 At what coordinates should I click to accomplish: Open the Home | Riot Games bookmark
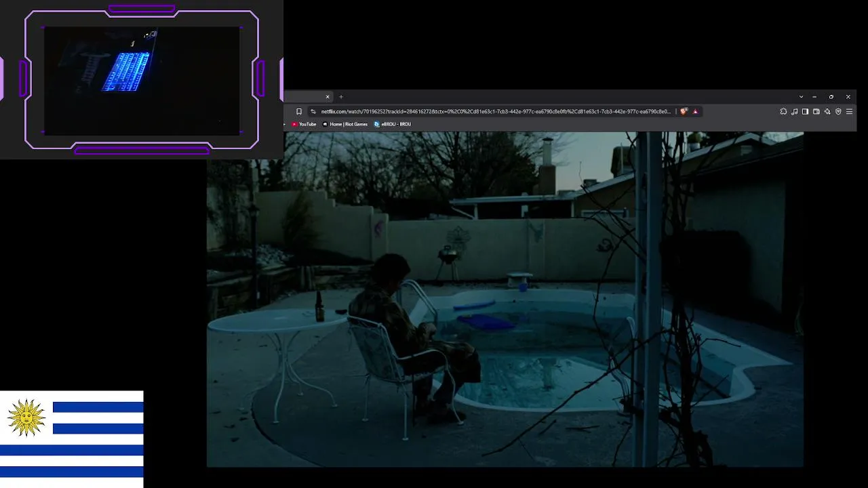click(x=345, y=124)
